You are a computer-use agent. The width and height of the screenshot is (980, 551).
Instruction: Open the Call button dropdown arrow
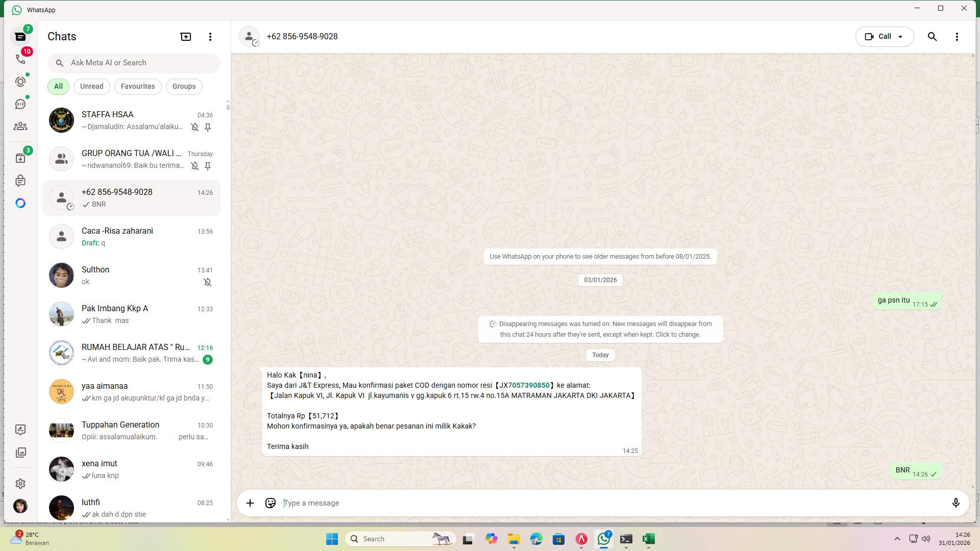[x=901, y=36]
